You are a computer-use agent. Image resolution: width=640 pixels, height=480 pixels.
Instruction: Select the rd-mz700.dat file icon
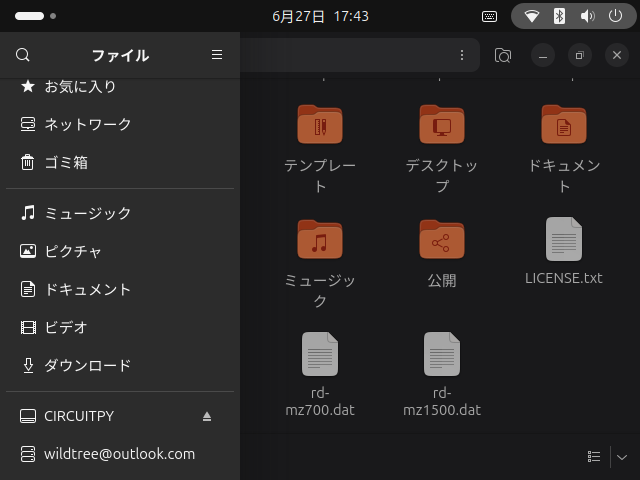tap(320, 354)
